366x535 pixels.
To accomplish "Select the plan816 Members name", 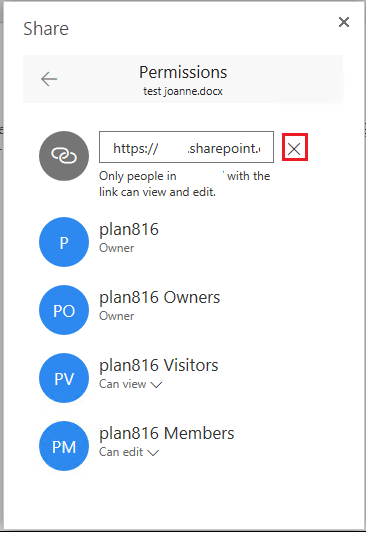I will [x=166, y=433].
